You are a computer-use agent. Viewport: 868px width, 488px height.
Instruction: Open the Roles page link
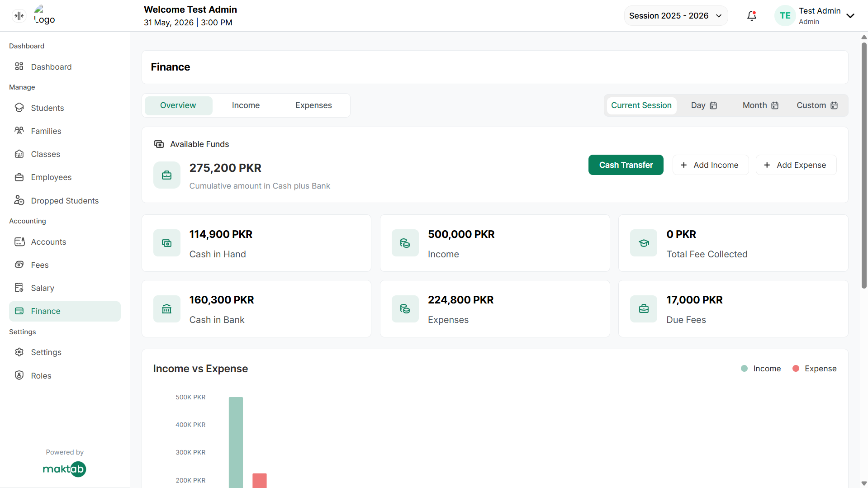coord(65,375)
